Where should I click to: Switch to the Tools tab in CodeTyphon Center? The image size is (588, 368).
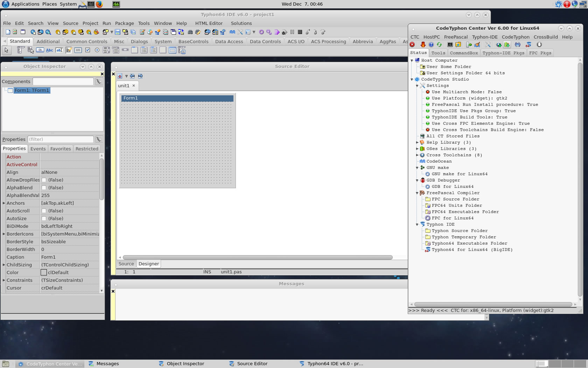[x=438, y=53]
